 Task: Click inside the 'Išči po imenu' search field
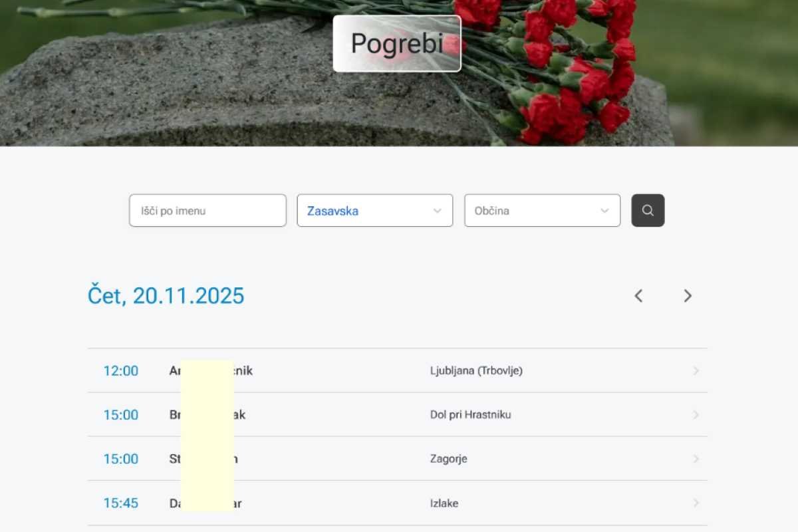click(207, 211)
